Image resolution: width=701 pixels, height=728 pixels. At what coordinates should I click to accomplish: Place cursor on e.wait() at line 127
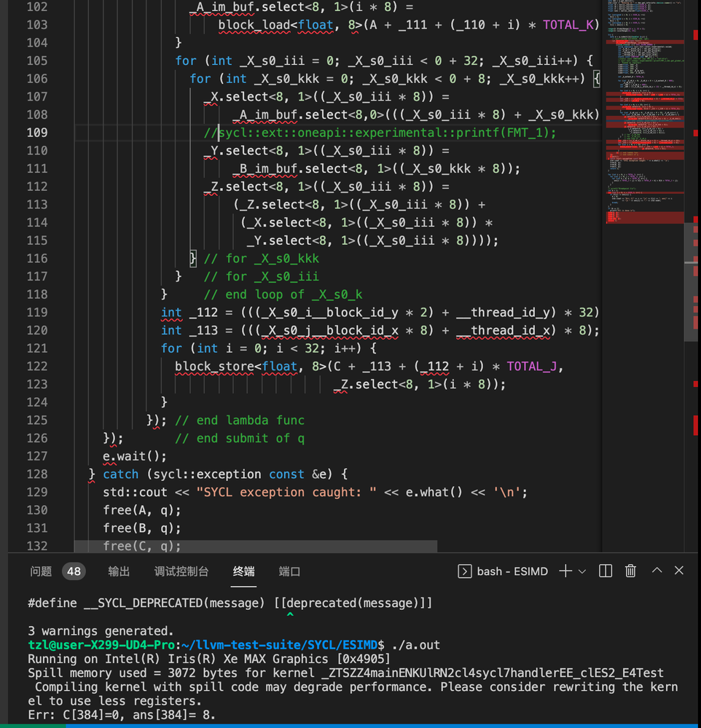135,456
